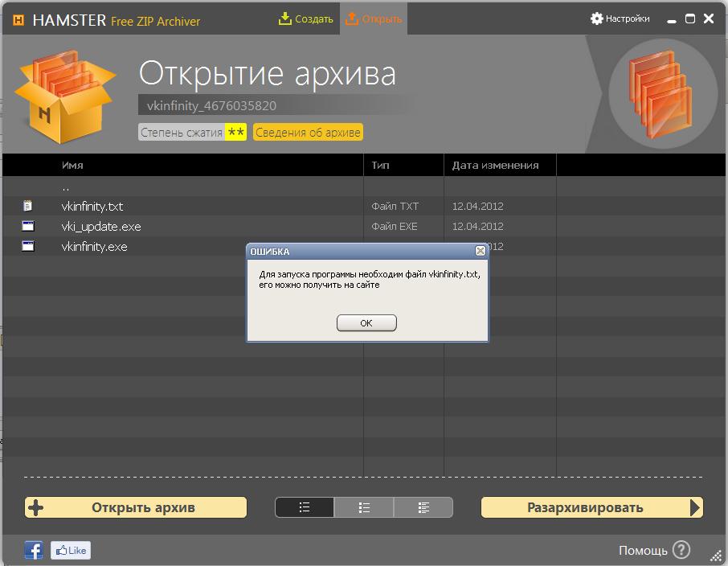
Task: Click the Открыть архив button
Action: coord(136,507)
